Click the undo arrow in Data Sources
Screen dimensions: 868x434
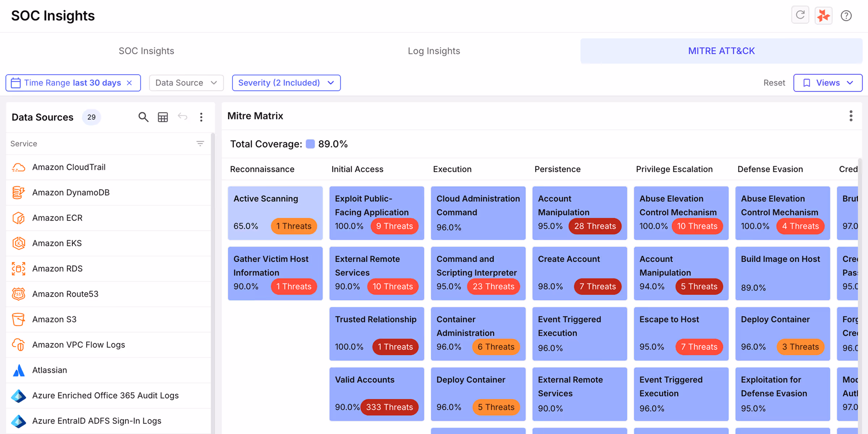pos(183,116)
